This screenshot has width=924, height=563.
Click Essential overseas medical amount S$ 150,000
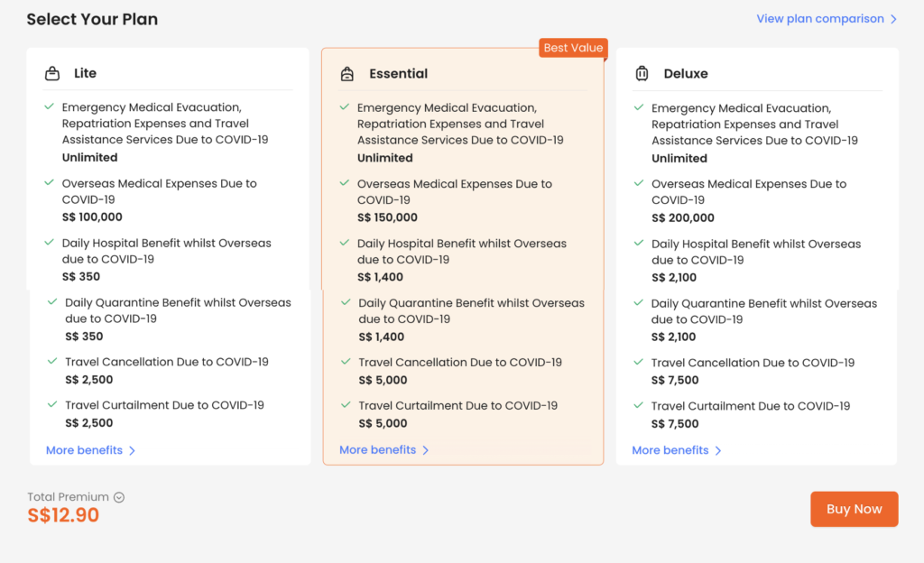point(387,217)
